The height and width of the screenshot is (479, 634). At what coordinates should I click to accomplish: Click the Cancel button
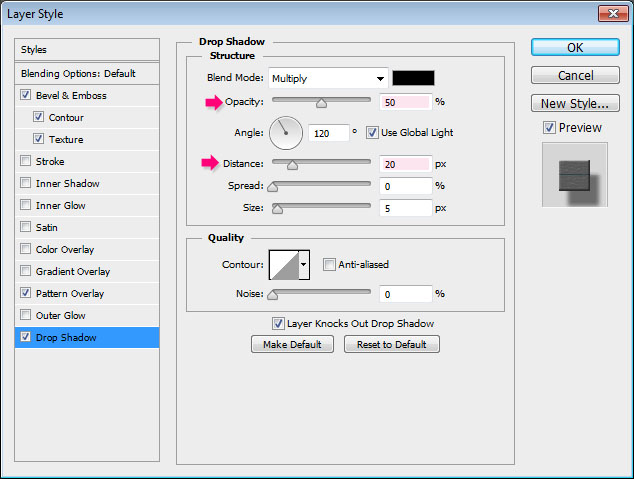coord(575,76)
